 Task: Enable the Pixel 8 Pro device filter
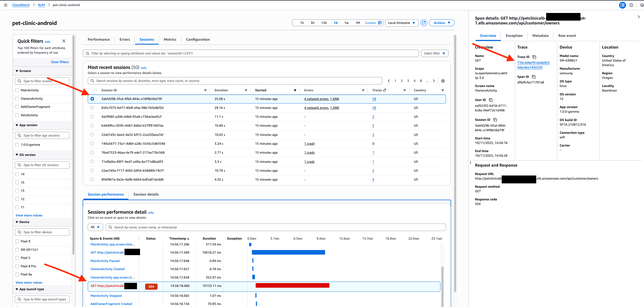click(x=17, y=266)
